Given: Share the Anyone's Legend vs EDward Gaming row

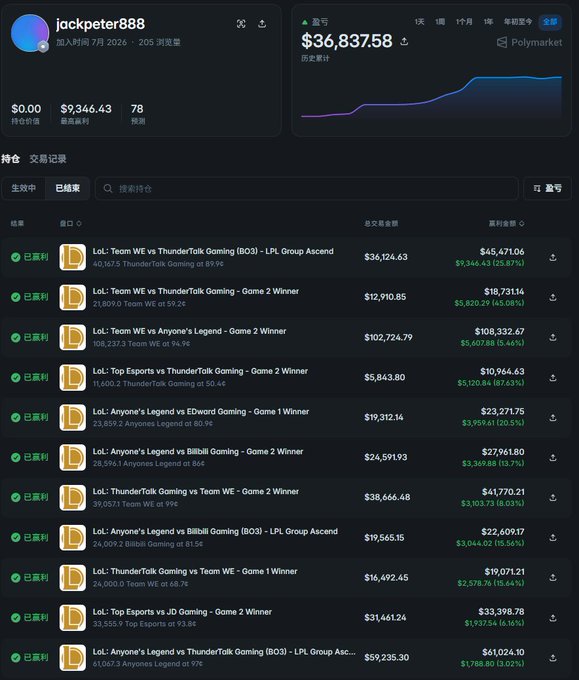Looking at the screenshot, I should pyautogui.click(x=553, y=418).
